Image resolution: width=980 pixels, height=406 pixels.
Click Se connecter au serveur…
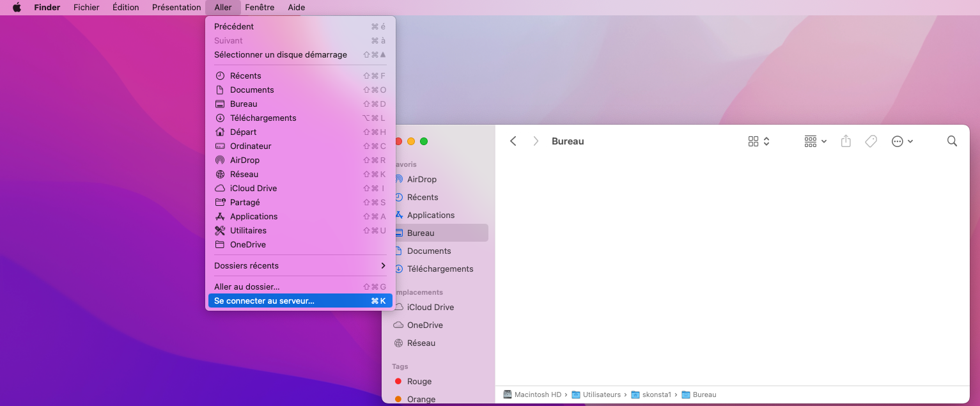pyautogui.click(x=264, y=301)
